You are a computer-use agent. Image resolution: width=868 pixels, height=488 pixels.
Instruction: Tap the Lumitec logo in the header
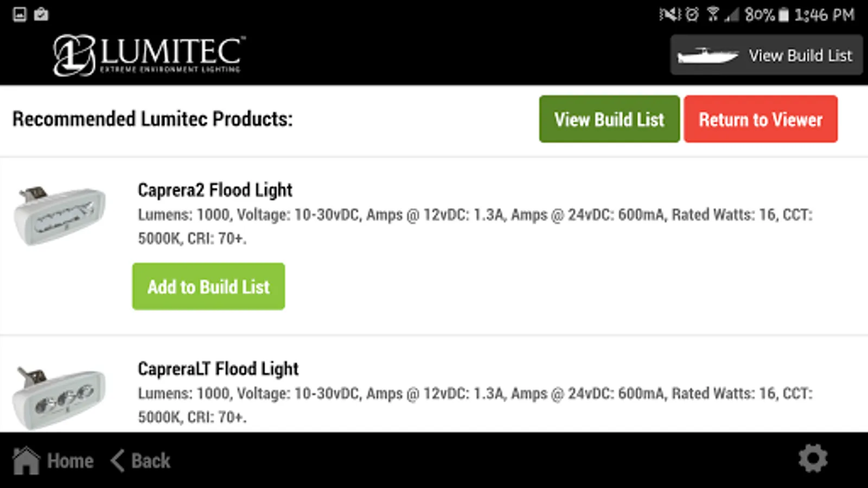[149, 55]
